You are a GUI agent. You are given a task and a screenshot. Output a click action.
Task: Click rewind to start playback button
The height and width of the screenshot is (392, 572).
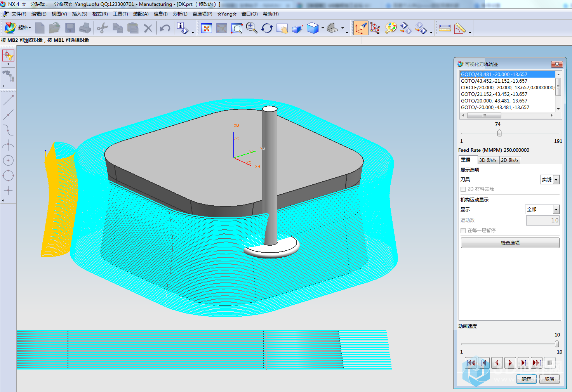(x=470, y=363)
